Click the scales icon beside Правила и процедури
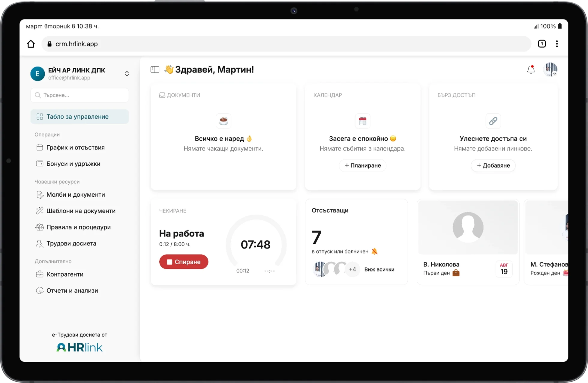The image size is (588, 383). coord(40,227)
